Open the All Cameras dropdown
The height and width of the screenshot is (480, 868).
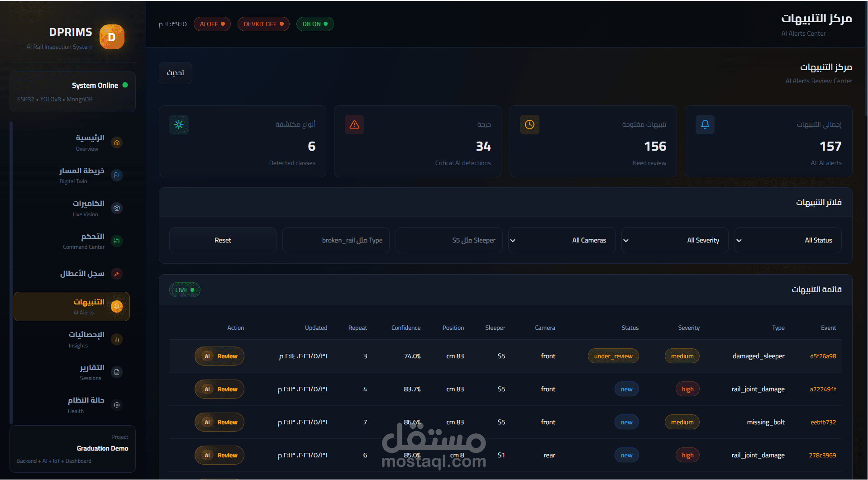(x=562, y=240)
